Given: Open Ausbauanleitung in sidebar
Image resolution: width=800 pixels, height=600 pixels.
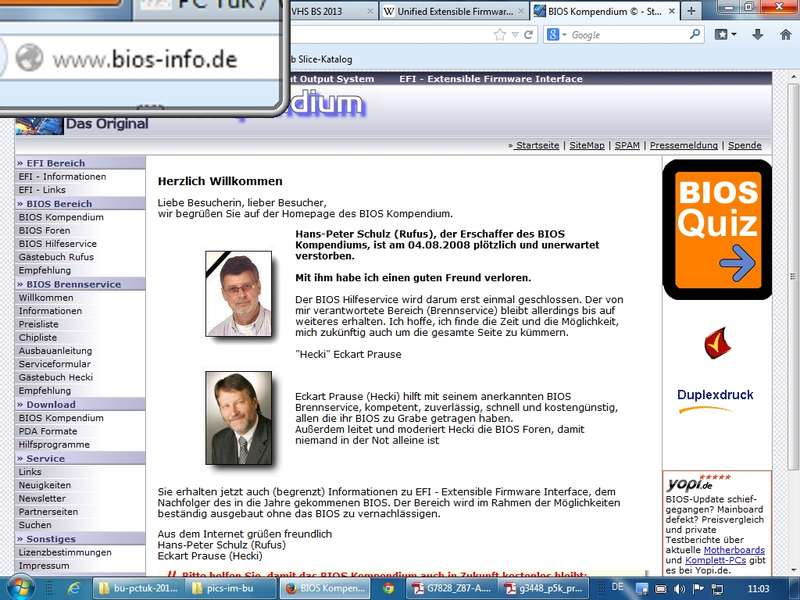Looking at the screenshot, I should [55, 351].
